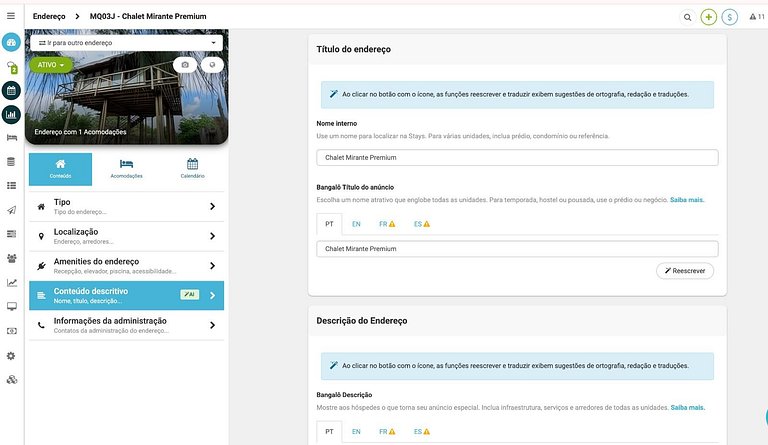Screen dimensions: 768x445
Task: Click 'MQ03J - Chalet Mirante Premium' breadcrumb text
Action: click(148, 16)
